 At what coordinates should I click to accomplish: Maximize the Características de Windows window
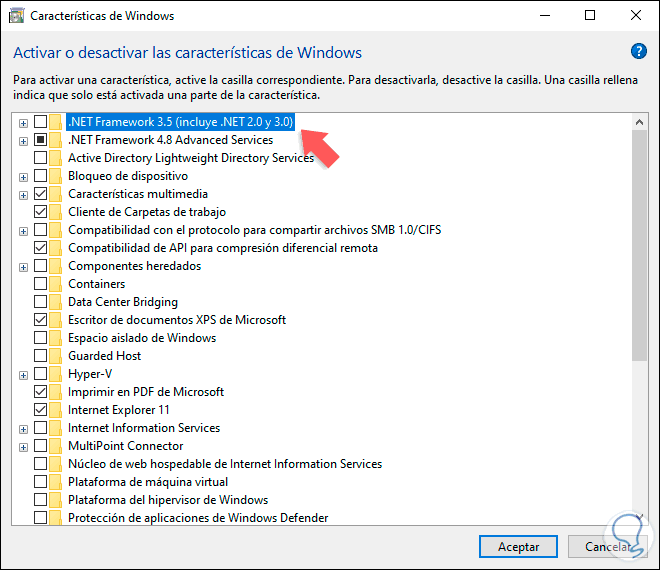pyautogui.click(x=590, y=16)
